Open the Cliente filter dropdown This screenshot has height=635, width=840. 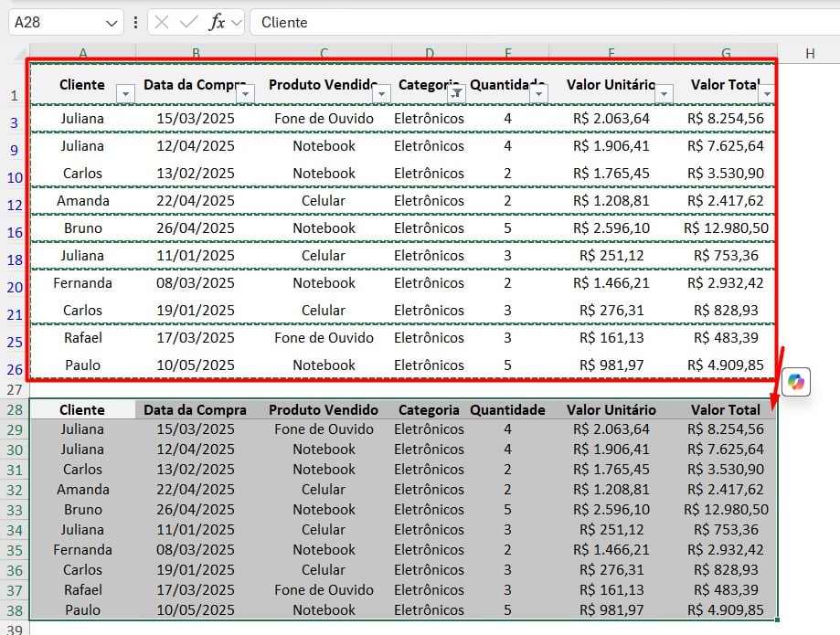tap(125, 94)
